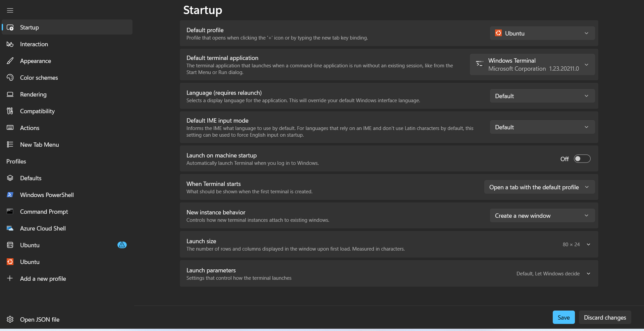Click the 'Default, Let Windows decide' text
Viewport: 644px width, 331px height.
pos(548,274)
